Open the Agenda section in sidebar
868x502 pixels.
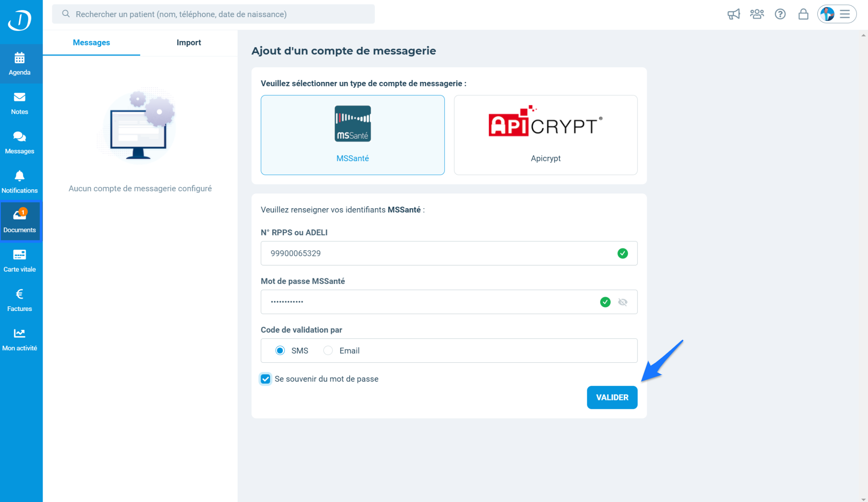tap(20, 64)
